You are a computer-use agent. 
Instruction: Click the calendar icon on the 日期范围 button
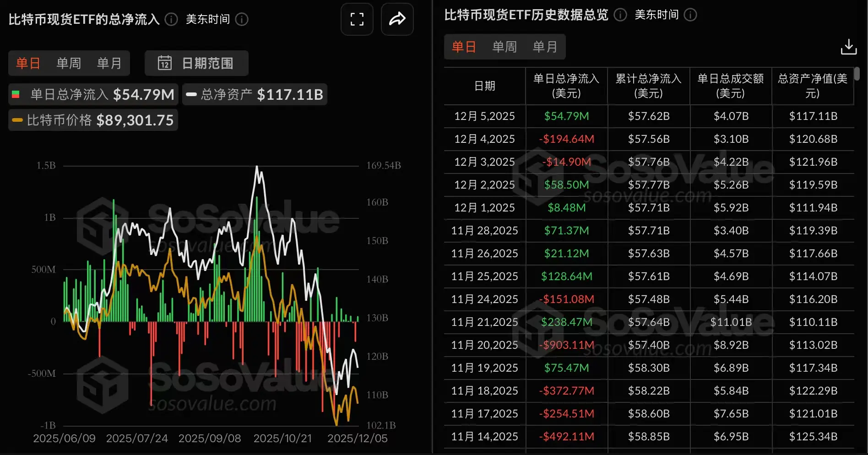tap(164, 63)
